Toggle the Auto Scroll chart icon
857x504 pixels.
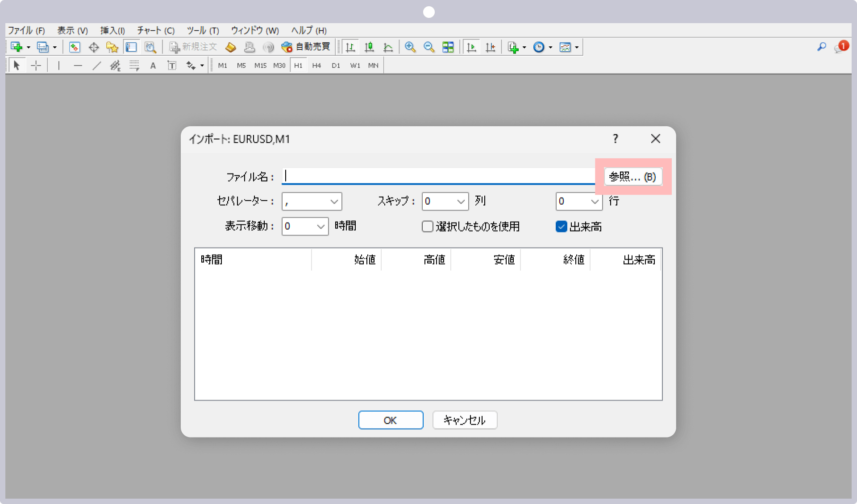pos(471,47)
